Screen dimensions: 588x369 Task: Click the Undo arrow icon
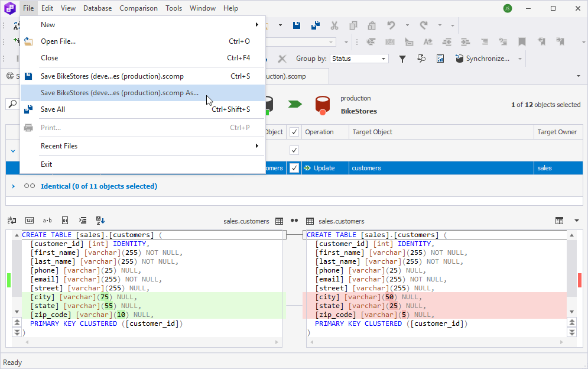click(x=391, y=25)
